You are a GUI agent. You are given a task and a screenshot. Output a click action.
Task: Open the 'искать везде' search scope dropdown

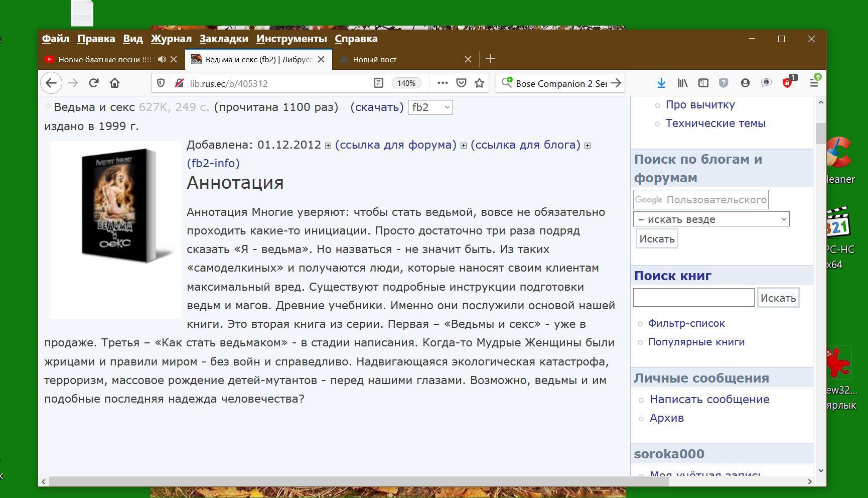pos(711,219)
